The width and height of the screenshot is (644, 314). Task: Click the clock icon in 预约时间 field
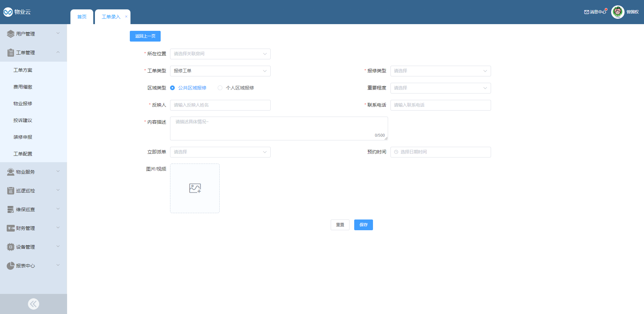(x=396, y=152)
